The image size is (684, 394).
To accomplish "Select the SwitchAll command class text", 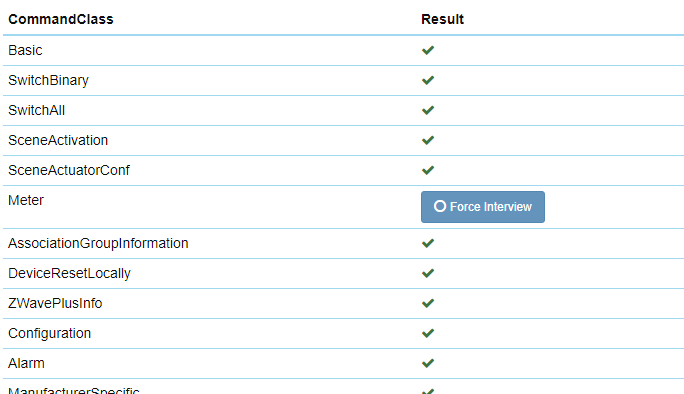I will click(x=37, y=110).
